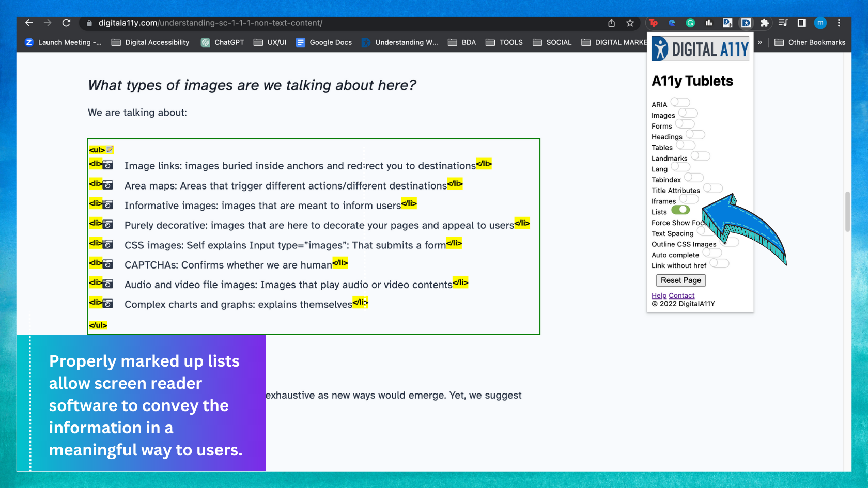Open the blue Microsoft Edge extension icon
Screen dimensions: 868x488
point(672,23)
